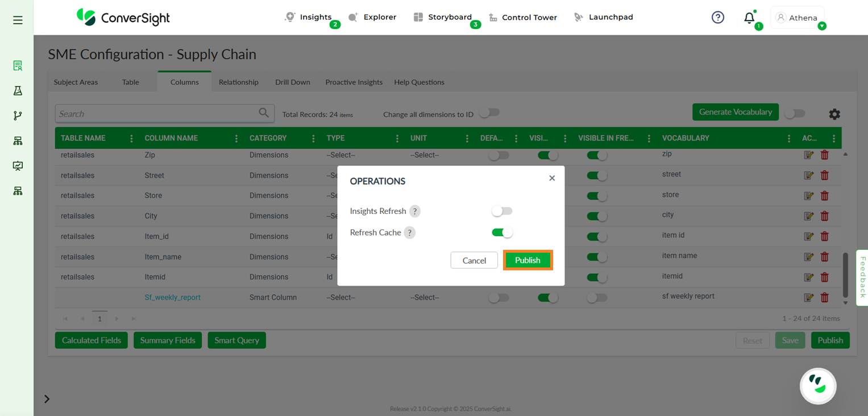Open the help question mark icon in header
The height and width of the screenshot is (416, 868).
(x=718, y=18)
